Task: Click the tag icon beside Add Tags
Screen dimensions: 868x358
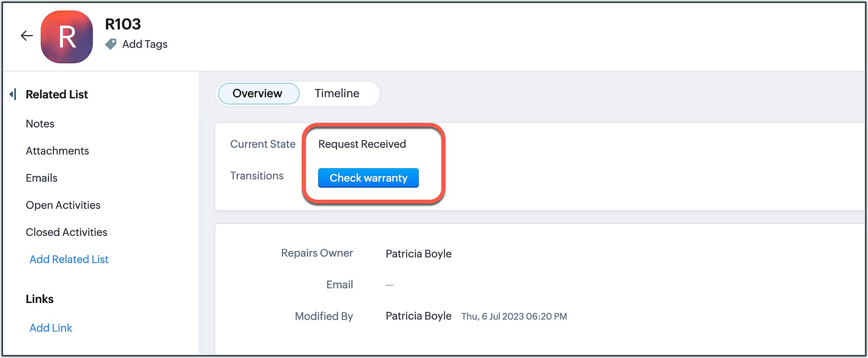Action: tap(111, 44)
